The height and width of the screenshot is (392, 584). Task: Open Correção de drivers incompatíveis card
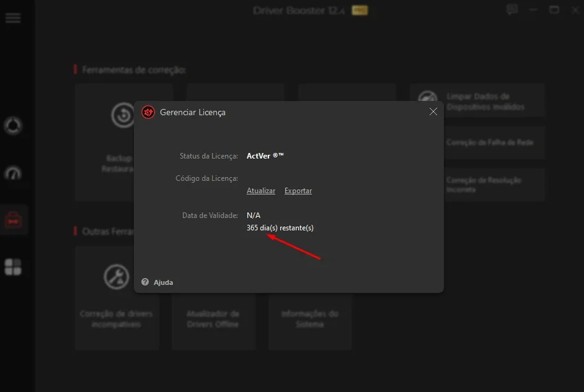click(117, 298)
